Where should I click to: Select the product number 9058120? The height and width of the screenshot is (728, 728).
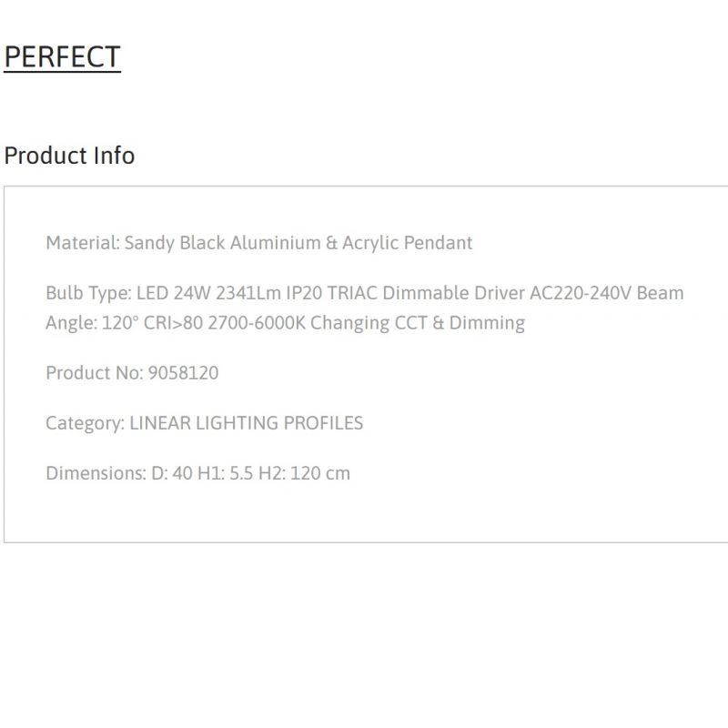183,373
